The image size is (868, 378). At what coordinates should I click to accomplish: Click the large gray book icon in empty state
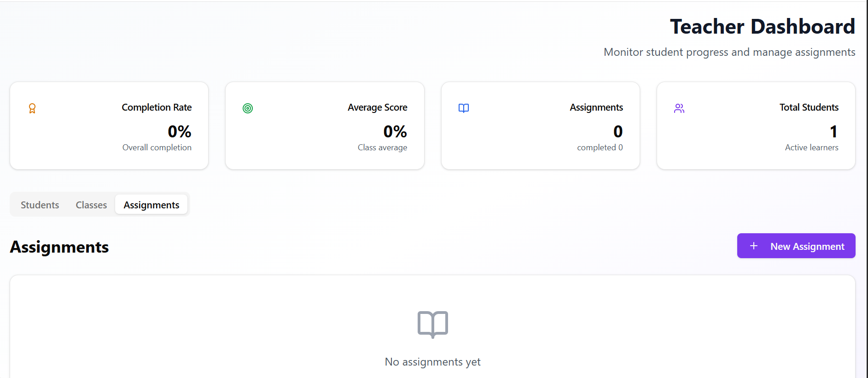tap(433, 324)
